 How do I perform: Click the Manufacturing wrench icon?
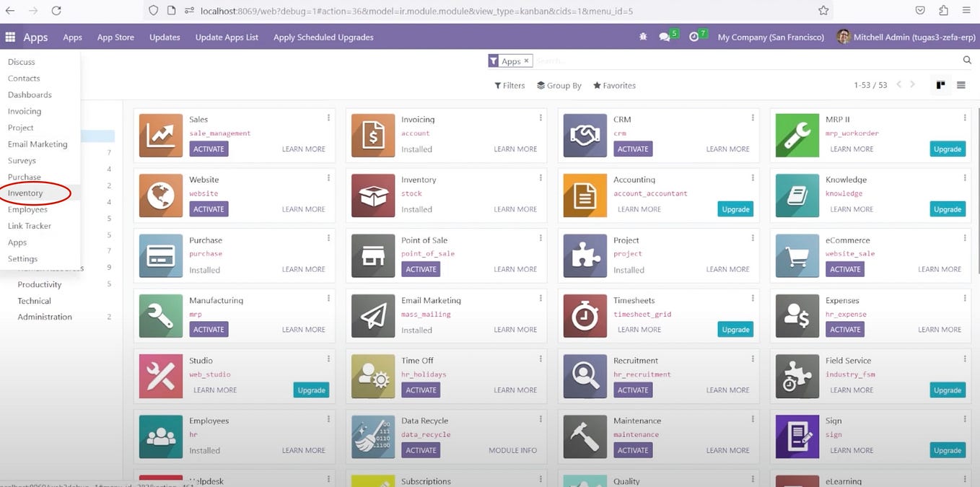point(159,315)
